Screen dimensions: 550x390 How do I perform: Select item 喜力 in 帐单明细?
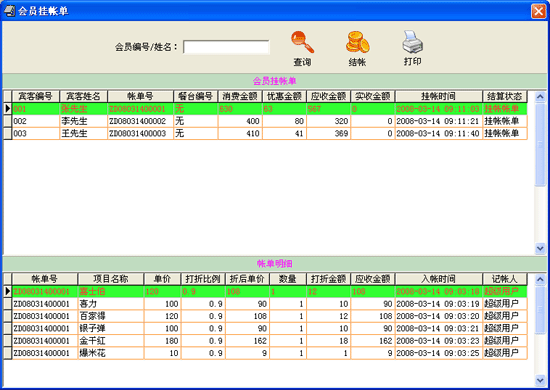[88, 304]
